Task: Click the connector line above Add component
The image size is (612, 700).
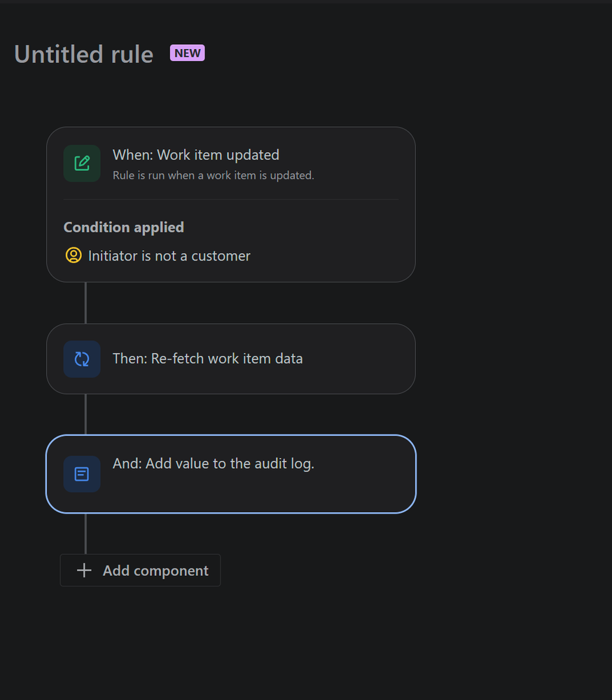Action: point(85,534)
